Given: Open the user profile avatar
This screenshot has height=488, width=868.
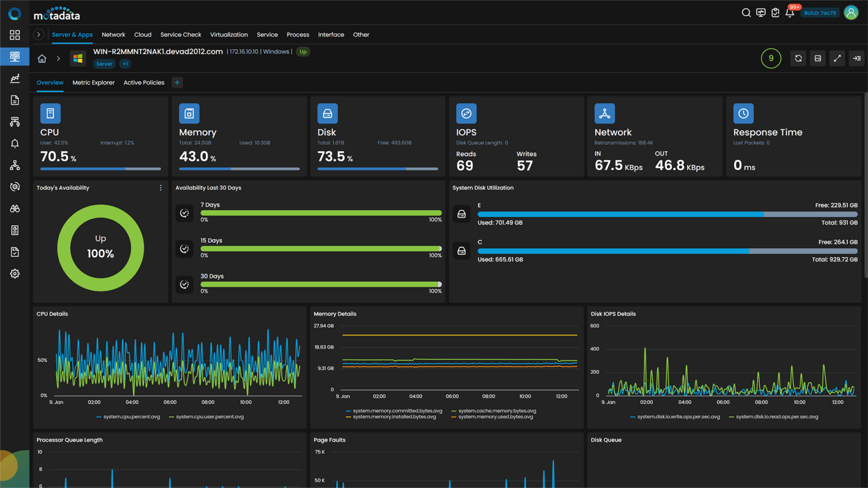Looking at the screenshot, I should coord(851,12).
